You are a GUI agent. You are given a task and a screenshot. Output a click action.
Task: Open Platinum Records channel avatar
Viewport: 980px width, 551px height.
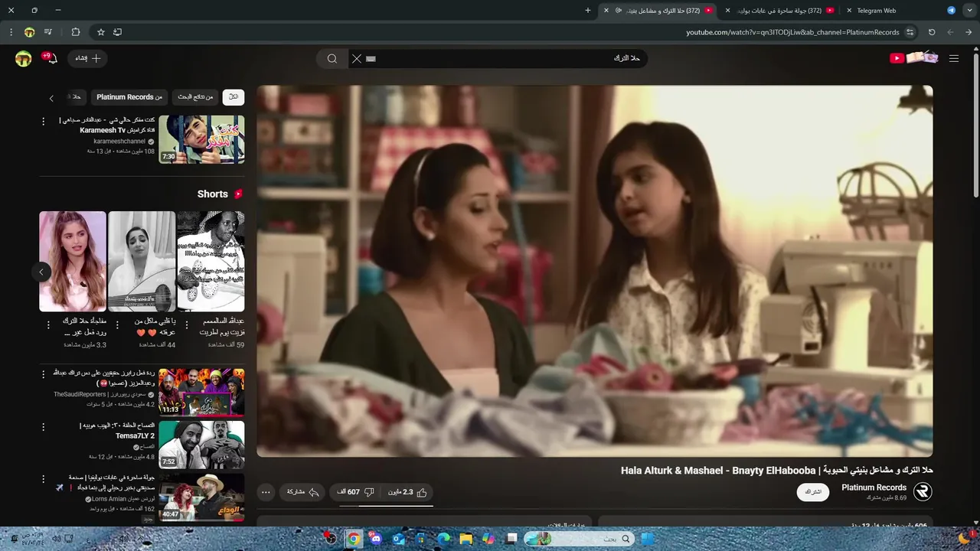pos(923,492)
